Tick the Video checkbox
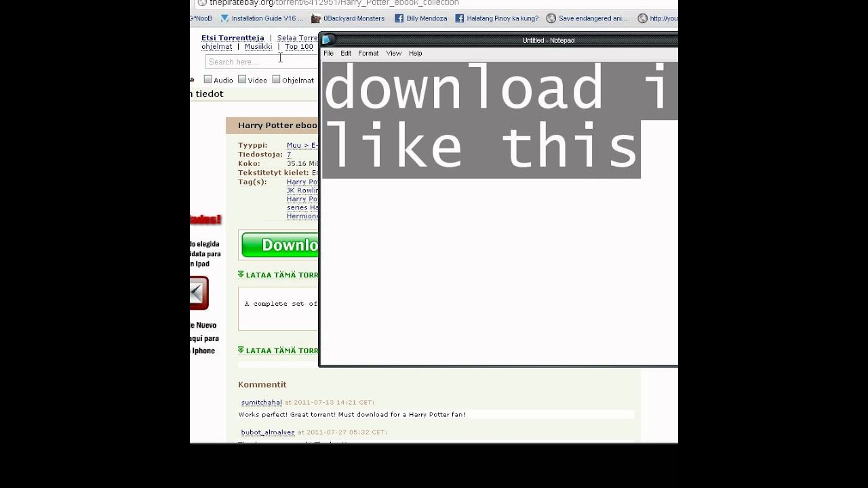The width and height of the screenshot is (868, 488). 242,79
